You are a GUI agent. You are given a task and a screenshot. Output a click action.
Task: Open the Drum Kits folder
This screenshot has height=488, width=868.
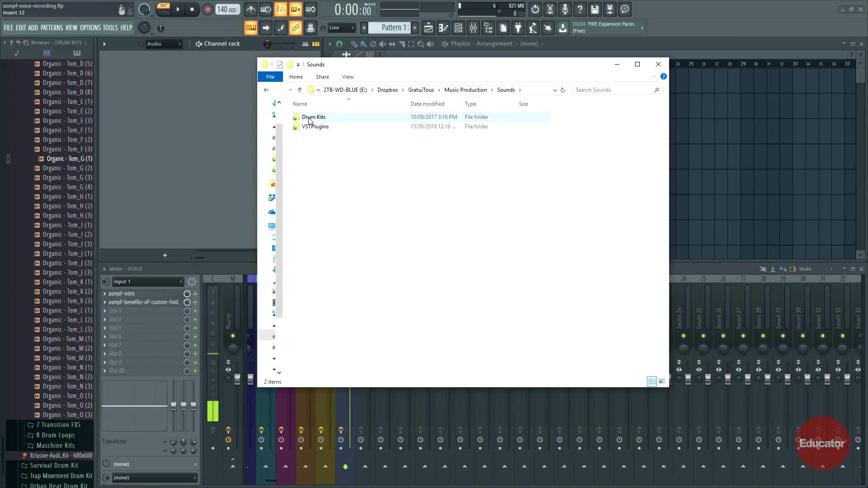point(313,117)
